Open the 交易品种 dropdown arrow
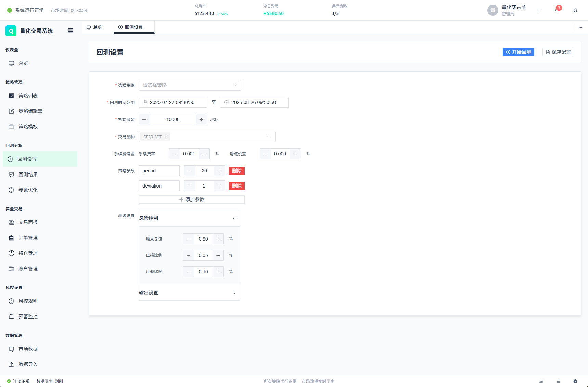 pyautogui.click(x=269, y=137)
